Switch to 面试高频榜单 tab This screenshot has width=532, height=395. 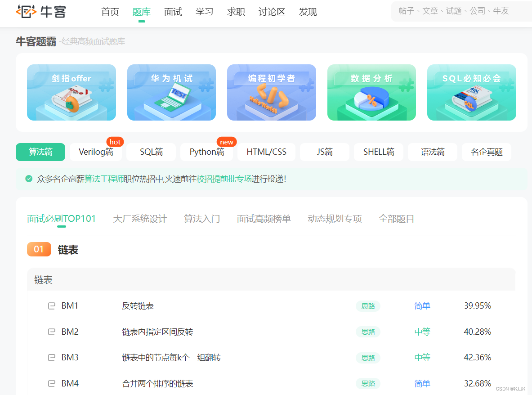point(264,219)
